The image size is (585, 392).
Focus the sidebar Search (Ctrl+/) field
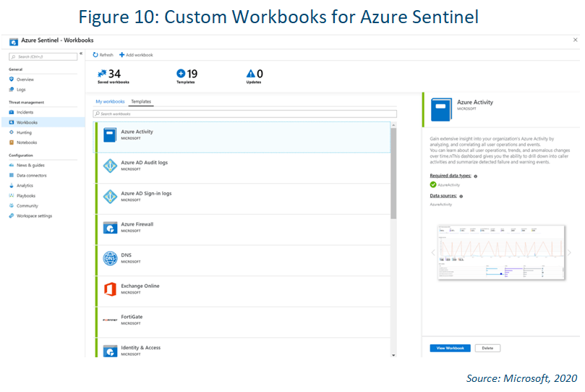tap(43, 56)
